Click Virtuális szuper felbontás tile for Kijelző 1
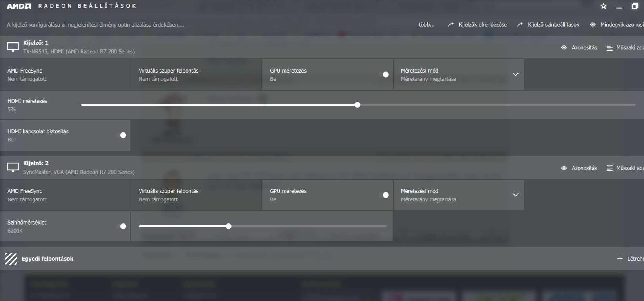The height and width of the screenshot is (301, 644). click(196, 74)
